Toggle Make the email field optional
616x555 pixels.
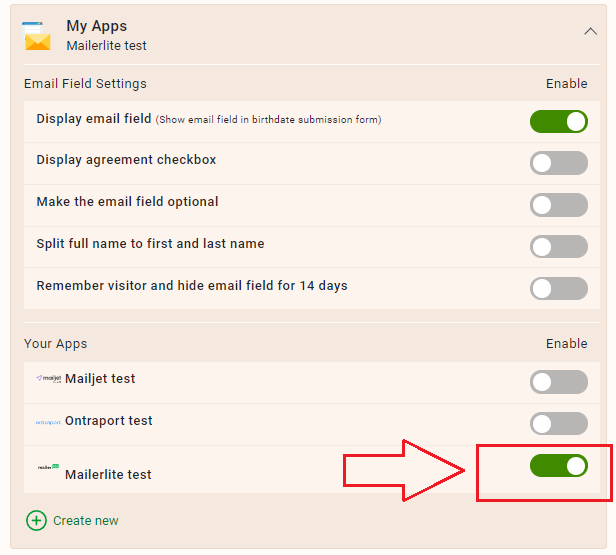coord(559,205)
